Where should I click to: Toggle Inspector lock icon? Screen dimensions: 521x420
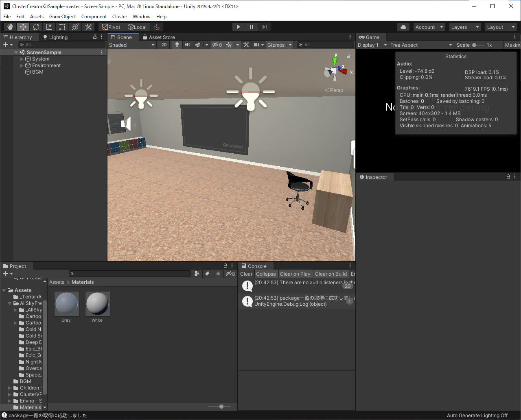[x=508, y=177]
